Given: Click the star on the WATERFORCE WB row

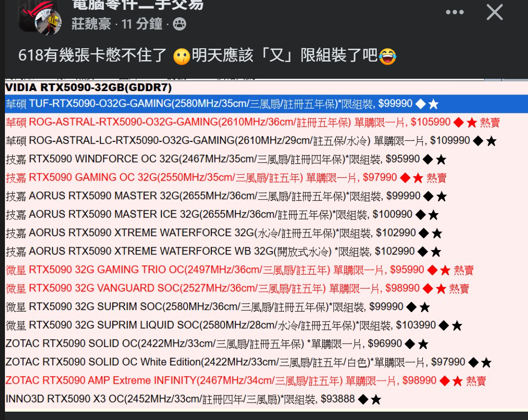Looking at the screenshot, I should (x=436, y=252).
